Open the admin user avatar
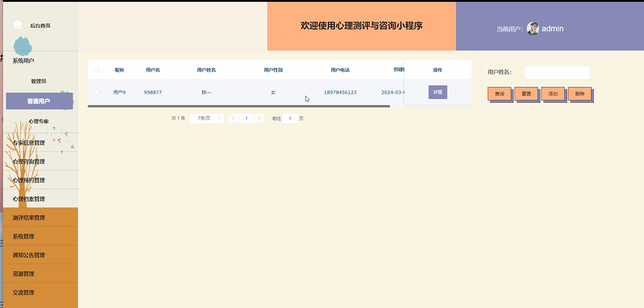 pyautogui.click(x=533, y=28)
